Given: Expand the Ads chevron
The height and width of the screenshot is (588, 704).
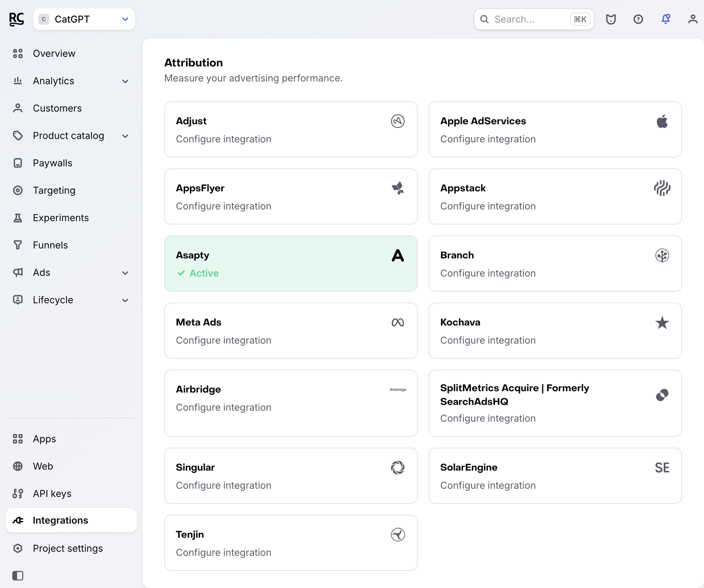Looking at the screenshot, I should 125,273.
